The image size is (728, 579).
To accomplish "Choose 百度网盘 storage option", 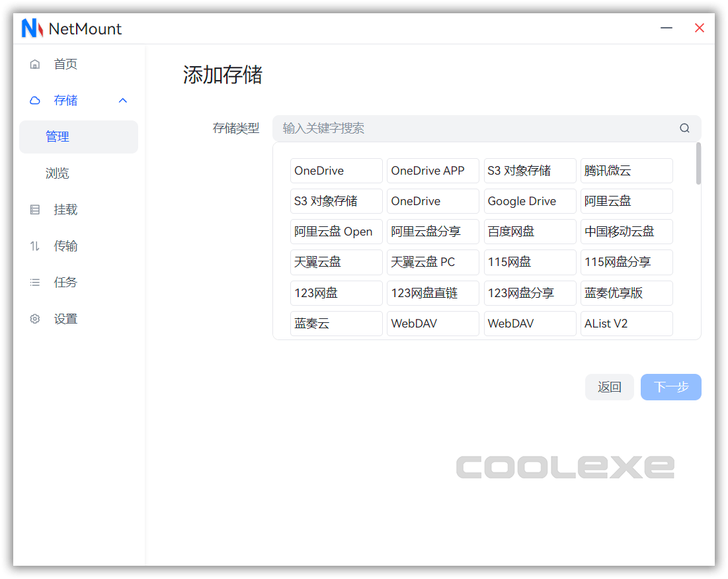I will 530,231.
